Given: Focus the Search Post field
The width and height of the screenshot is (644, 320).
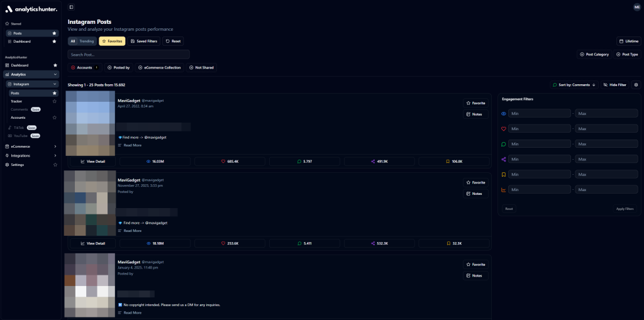Looking at the screenshot, I should [128, 54].
